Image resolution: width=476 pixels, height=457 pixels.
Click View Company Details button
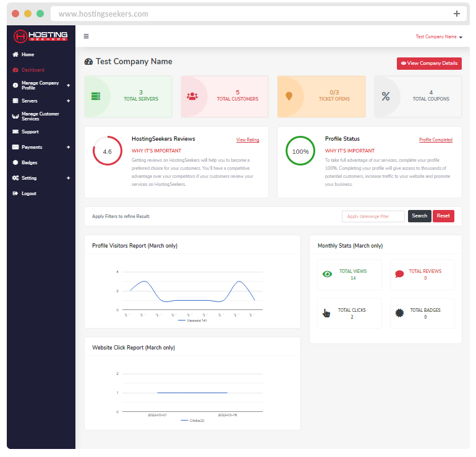click(429, 64)
